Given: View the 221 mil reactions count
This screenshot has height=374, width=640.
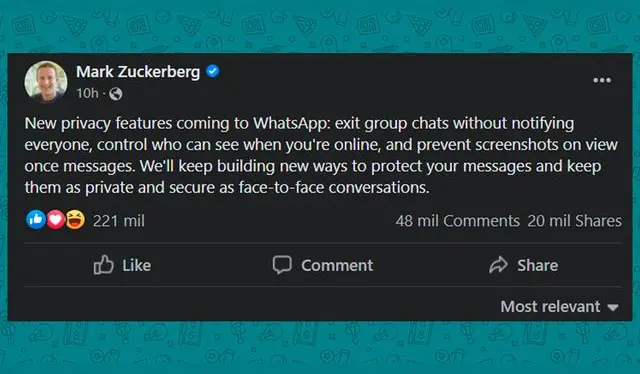Looking at the screenshot, I should (119, 221).
